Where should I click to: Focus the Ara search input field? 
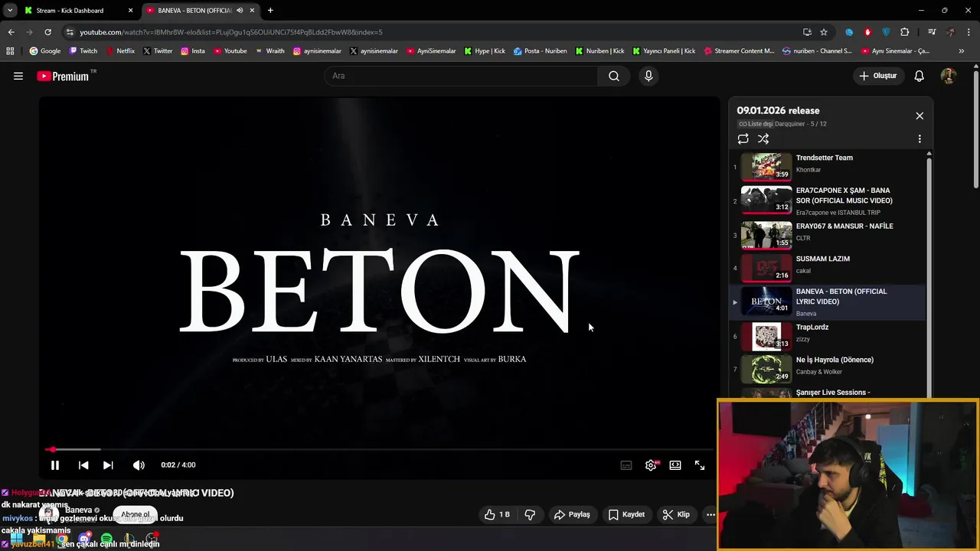(461, 76)
